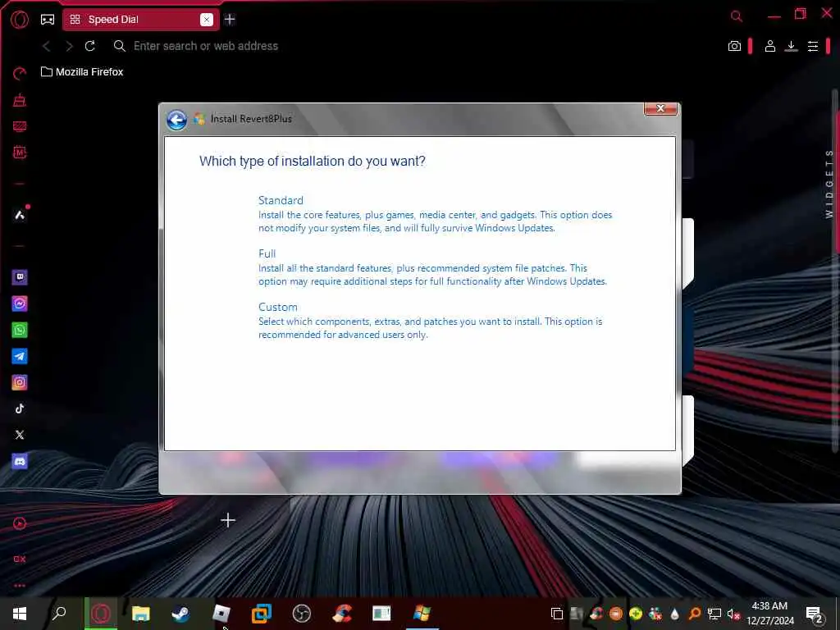Open TikTok in sidebar

[x=20, y=409]
